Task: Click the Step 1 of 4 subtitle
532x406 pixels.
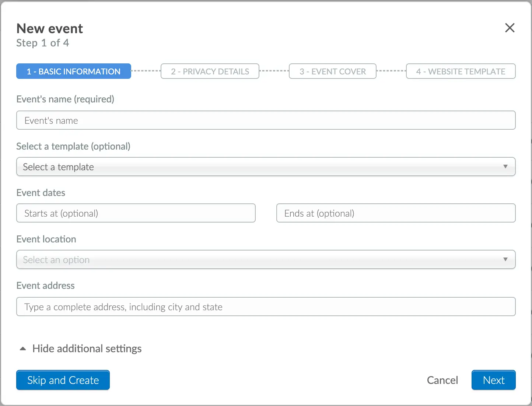Action: 43,43
